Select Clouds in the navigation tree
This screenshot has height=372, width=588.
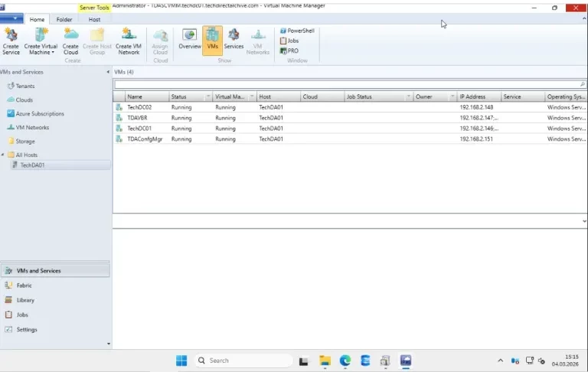(x=24, y=100)
